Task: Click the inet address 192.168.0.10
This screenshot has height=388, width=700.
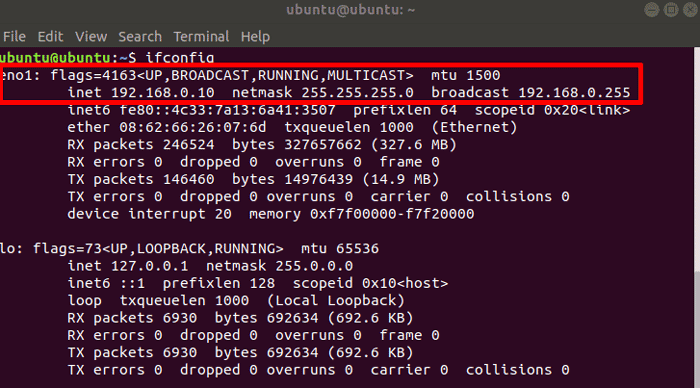Action: [x=162, y=92]
